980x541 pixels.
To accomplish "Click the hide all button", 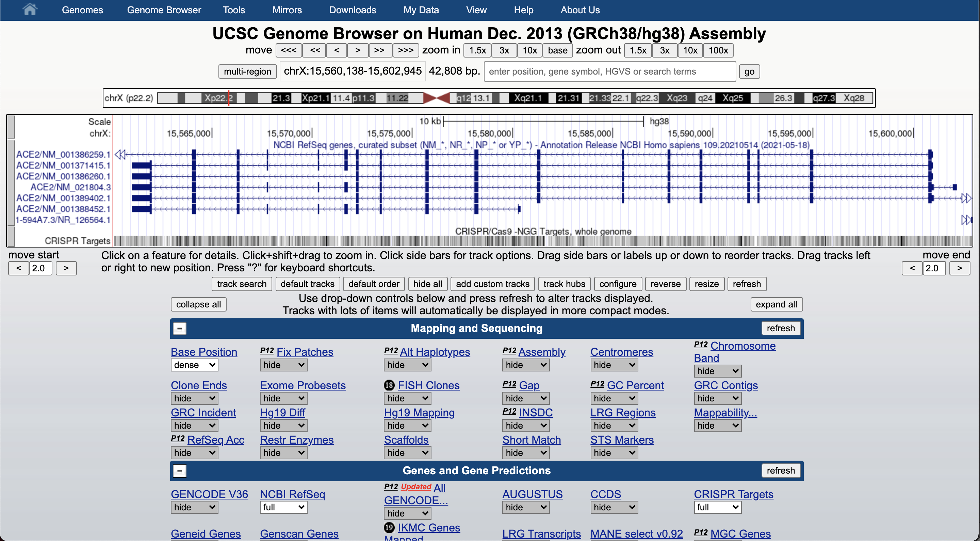I will [427, 284].
